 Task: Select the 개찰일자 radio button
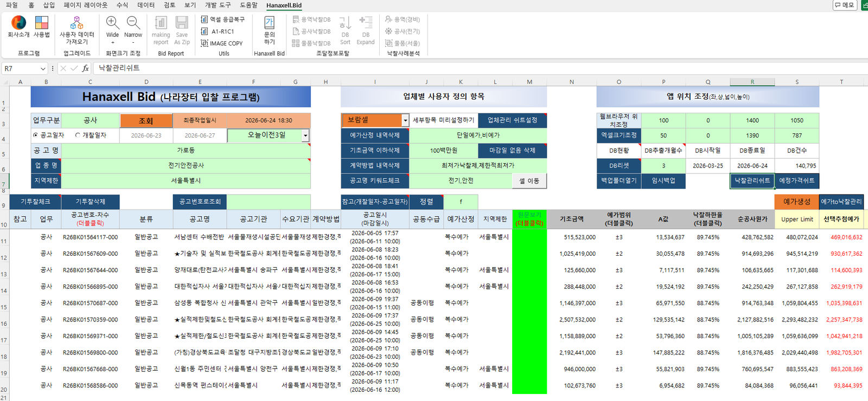[x=78, y=135]
